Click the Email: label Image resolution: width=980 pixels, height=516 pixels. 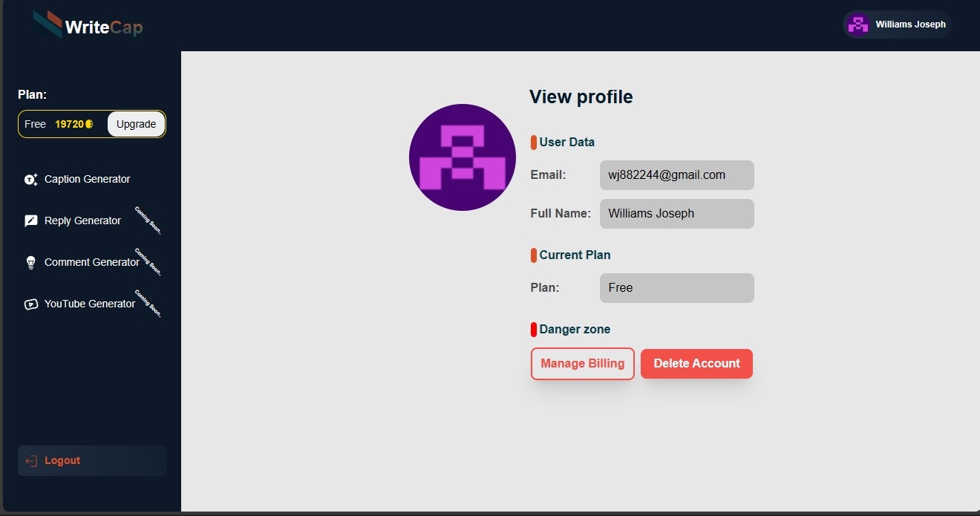click(x=548, y=175)
